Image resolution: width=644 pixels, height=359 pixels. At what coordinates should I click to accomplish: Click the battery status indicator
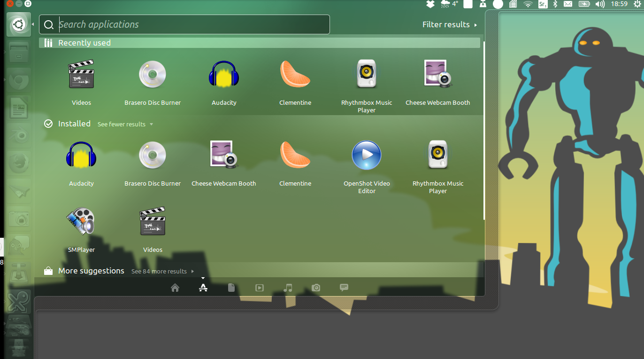point(584,4)
